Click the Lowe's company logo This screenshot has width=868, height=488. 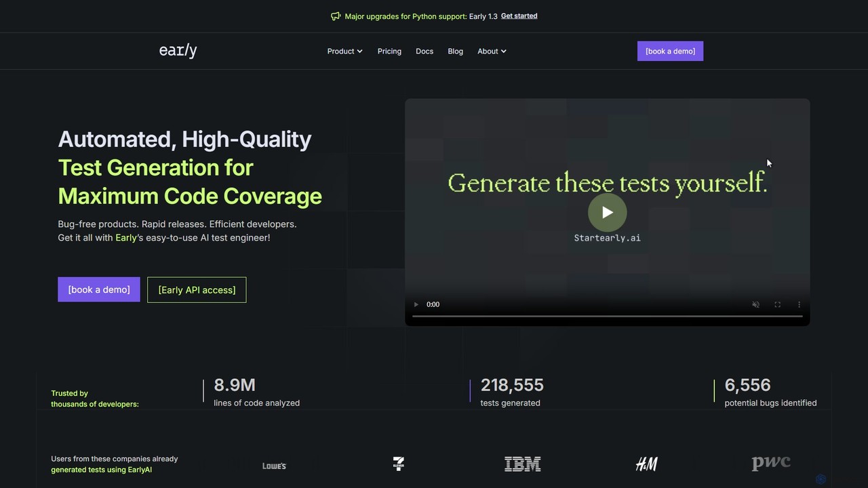point(275,466)
